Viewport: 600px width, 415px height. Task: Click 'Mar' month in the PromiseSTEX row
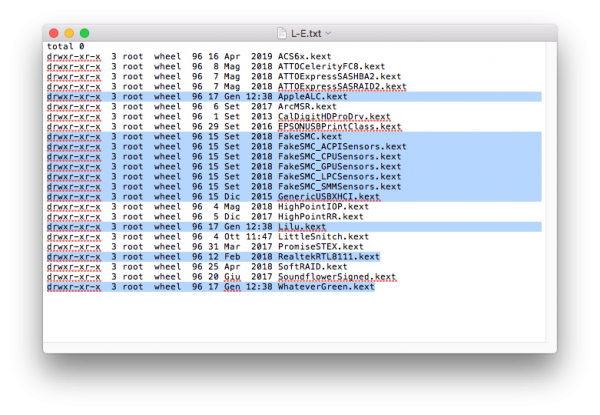tap(232, 247)
